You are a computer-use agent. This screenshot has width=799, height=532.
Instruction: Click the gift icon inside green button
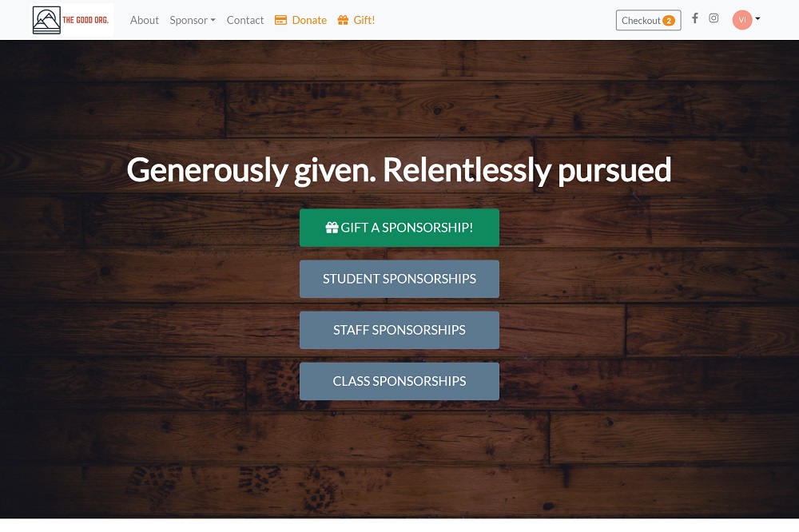coord(332,228)
